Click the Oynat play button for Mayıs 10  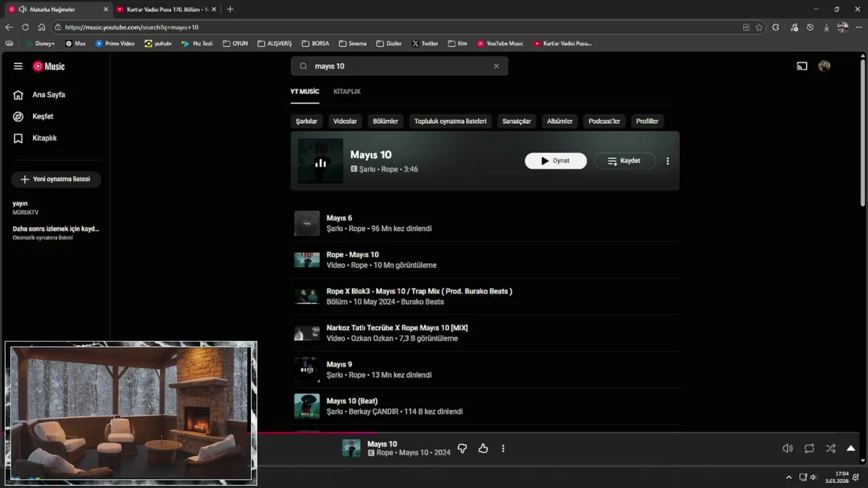[x=555, y=161]
